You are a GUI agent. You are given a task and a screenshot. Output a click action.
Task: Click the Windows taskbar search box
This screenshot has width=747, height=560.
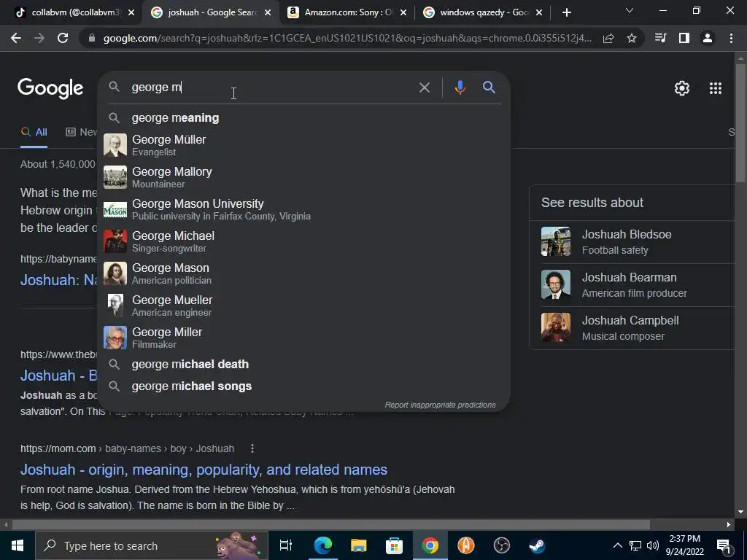(152, 545)
